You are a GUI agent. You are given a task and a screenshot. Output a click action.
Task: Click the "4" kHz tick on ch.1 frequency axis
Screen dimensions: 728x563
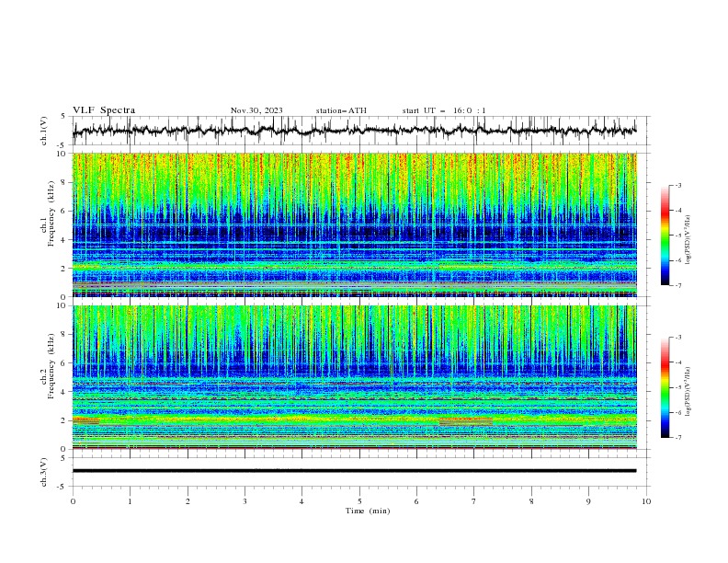[x=63, y=240]
